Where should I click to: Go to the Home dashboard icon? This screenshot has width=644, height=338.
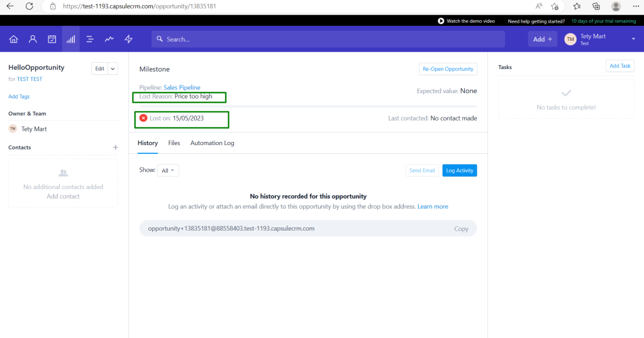[14, 39]
